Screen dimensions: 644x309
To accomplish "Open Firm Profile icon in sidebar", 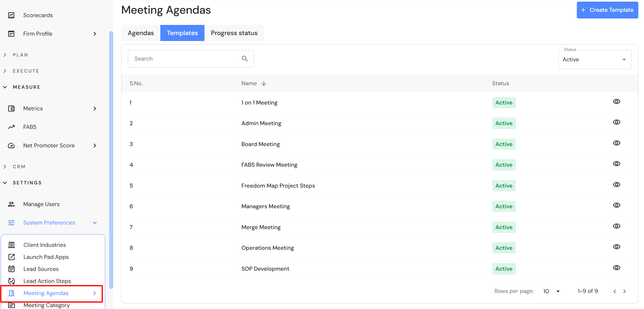I will tap(11, 34).
